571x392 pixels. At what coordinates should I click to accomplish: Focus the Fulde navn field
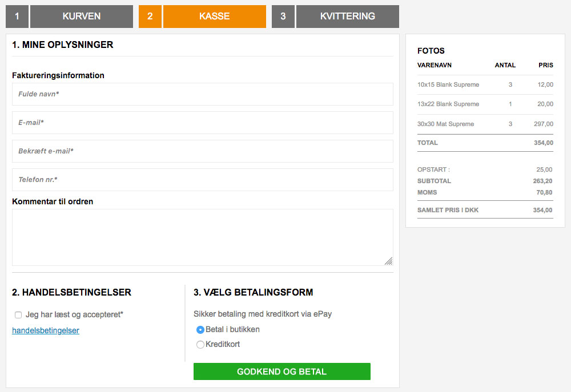pyautogui.click(x=203, y=94)
